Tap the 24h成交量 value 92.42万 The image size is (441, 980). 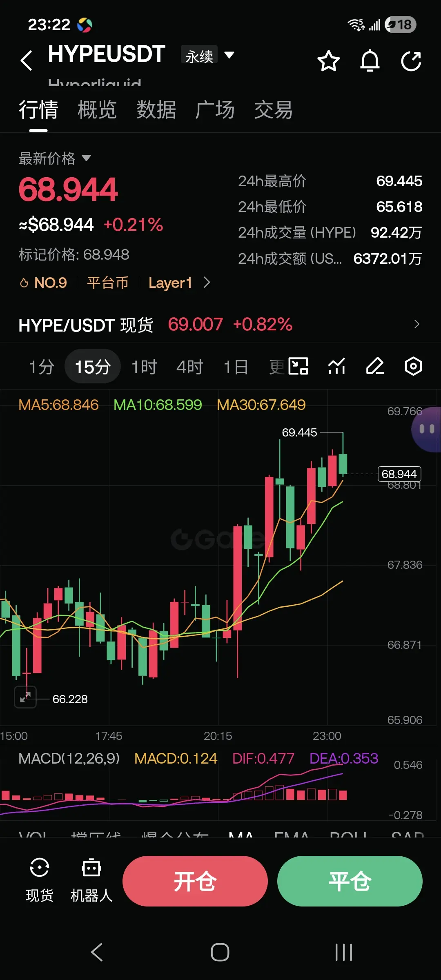tap(396, 232)
